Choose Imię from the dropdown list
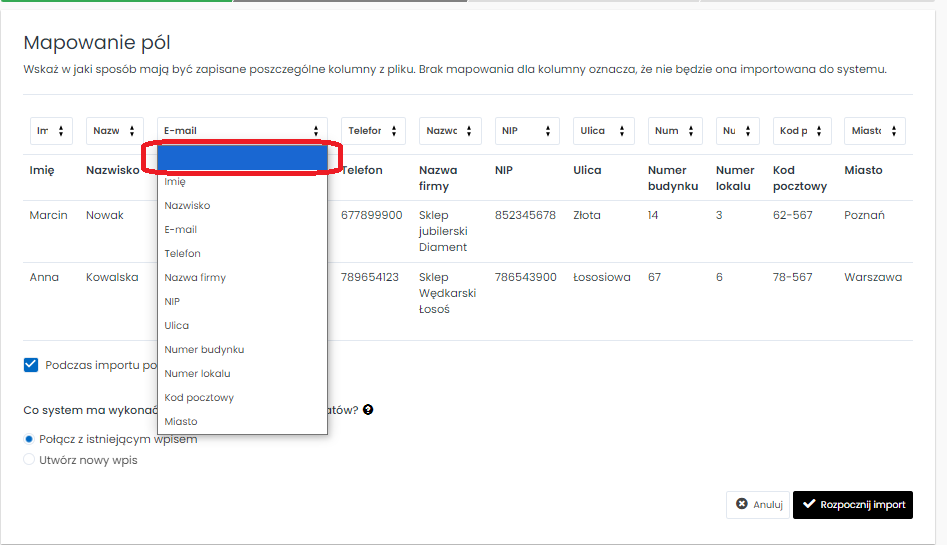 tap(242, 181)
